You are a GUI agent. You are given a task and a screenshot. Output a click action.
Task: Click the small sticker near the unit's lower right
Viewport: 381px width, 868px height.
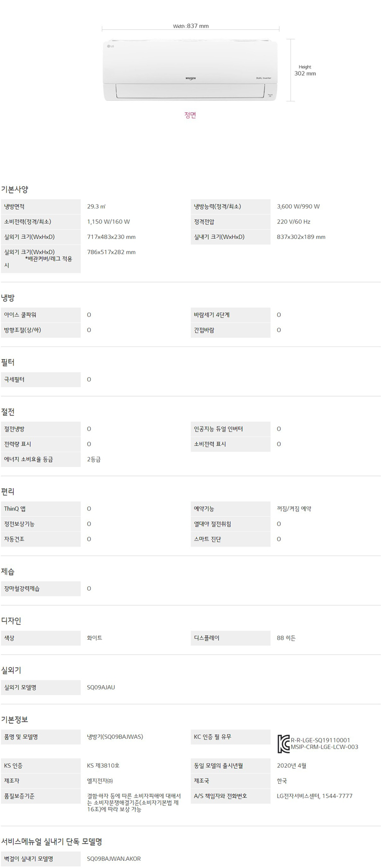coord(270,95)
